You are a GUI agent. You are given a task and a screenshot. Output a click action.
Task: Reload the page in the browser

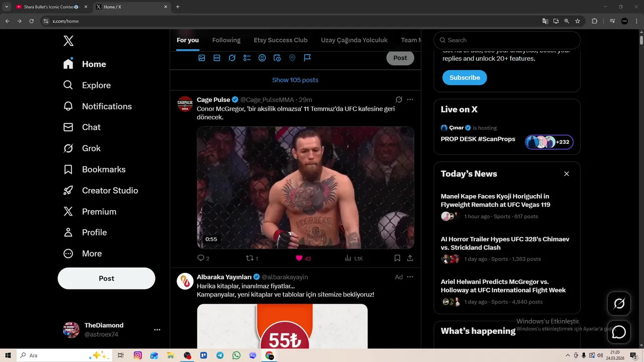(x=31, y=21)
